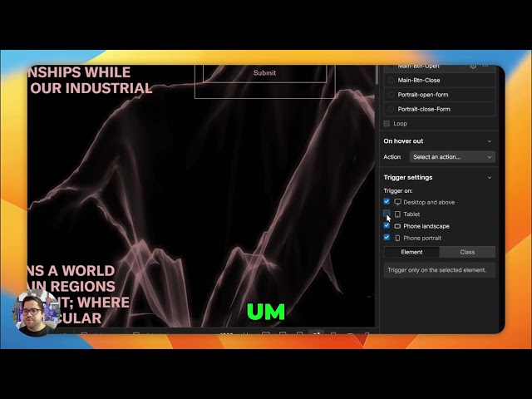Click the 'Action' label in On hover out
The width and height of the screenshot is (532, 399).
[392, 157]
